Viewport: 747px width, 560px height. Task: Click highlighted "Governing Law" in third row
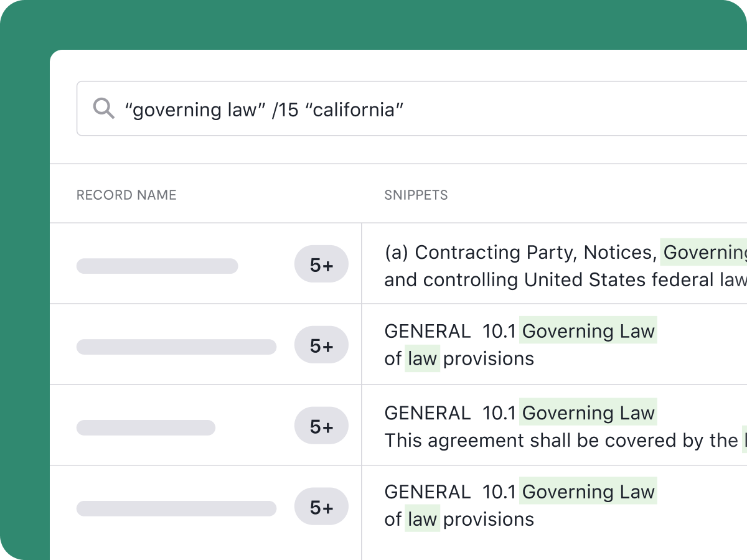(588, 413)
